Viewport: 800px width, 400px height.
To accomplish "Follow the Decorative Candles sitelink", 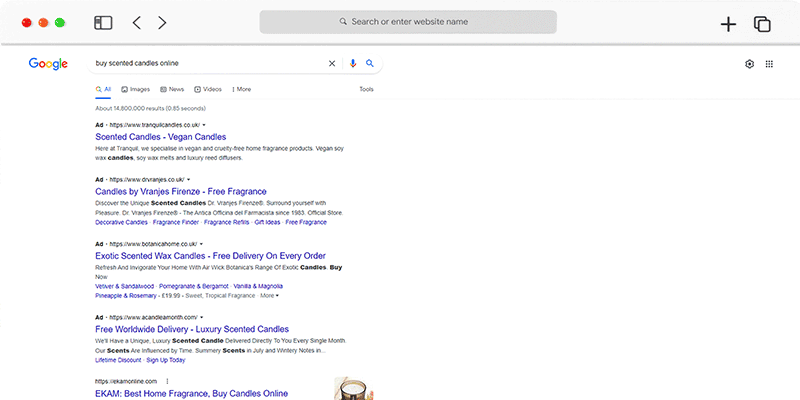I will (x=121, y=222).
